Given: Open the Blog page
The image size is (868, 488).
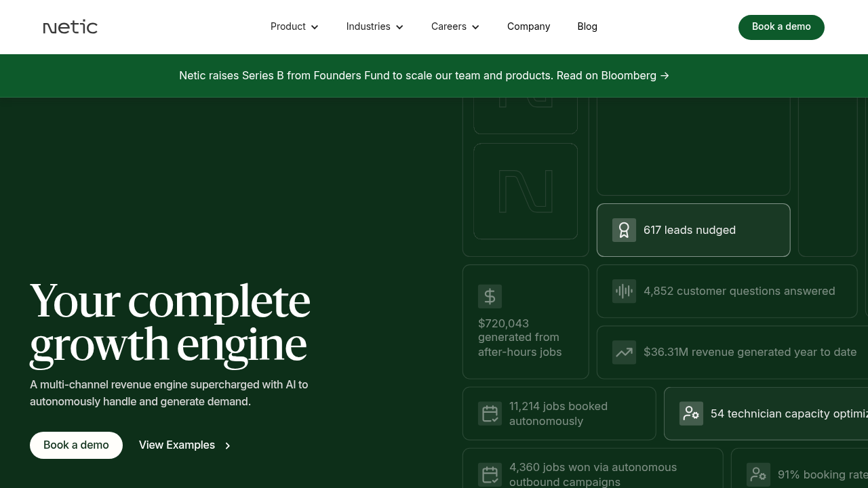Looking at the screenshot, I should [587, 26].
